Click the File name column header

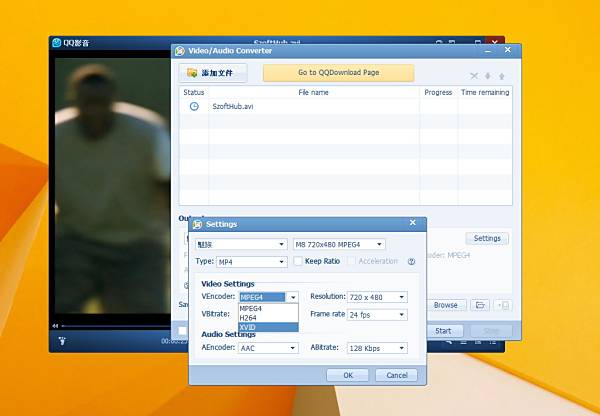[x=313, y=92]
